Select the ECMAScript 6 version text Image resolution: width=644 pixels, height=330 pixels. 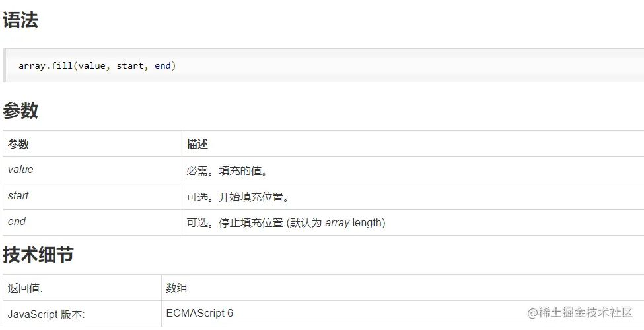199,313
